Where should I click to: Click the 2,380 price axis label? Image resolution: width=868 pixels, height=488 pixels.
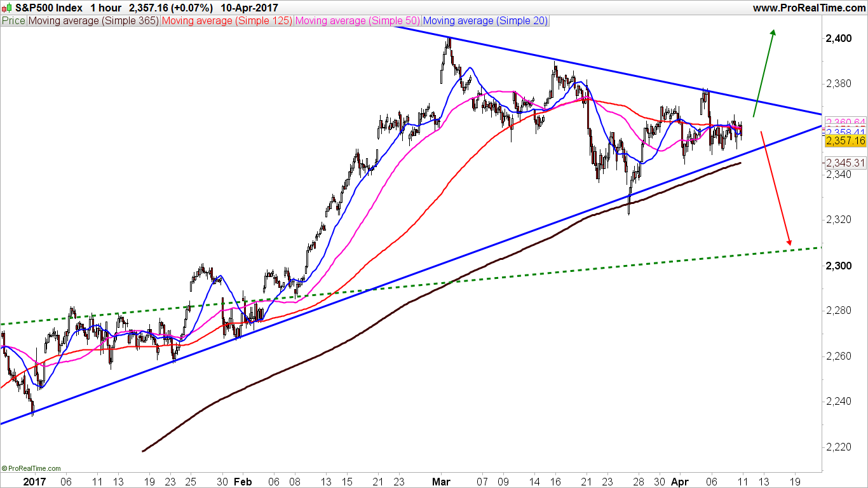pos(838,84)
